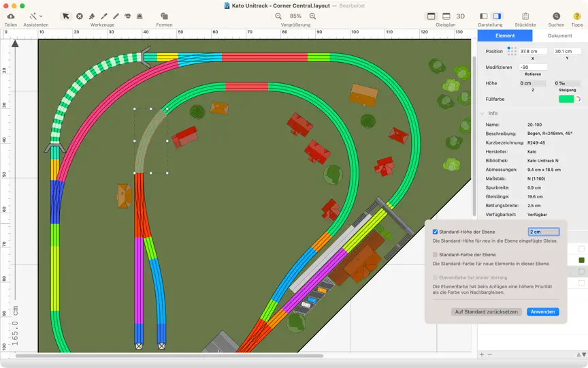Click the move layer down arrow
588x368 pixels.
584,354
